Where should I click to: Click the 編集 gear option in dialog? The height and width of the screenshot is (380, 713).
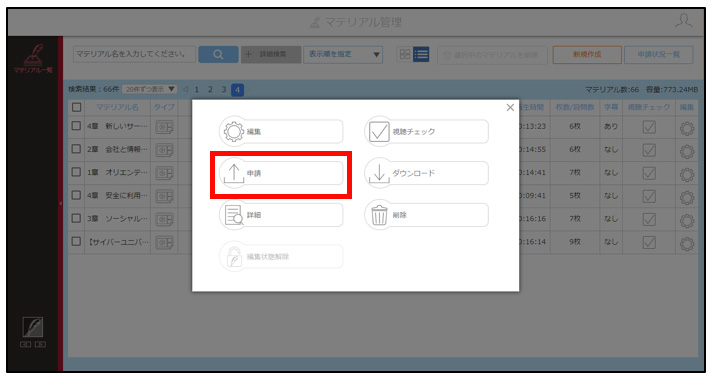point(281,131)
